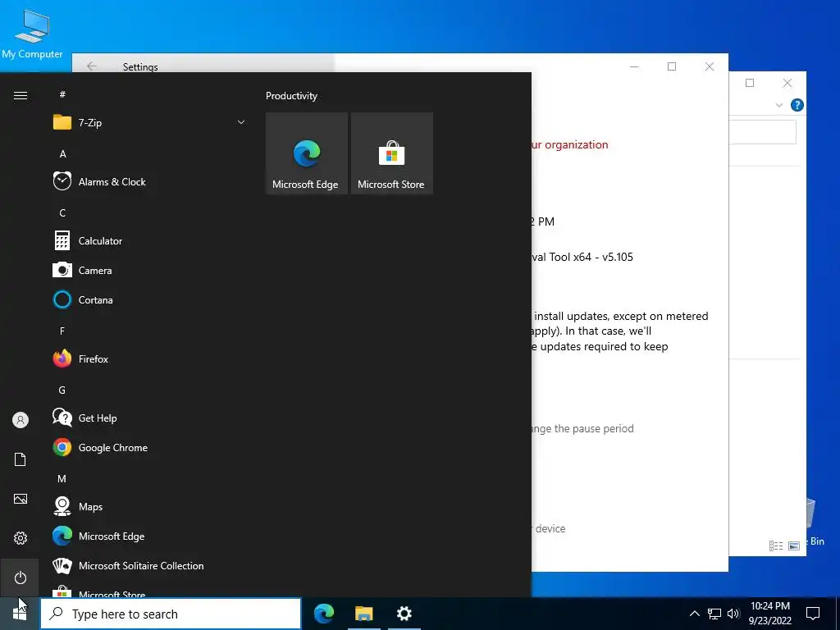Maximize the Settings window
Image resolution: width=840 pixels, height=630 pixels.
pos(672,66)
